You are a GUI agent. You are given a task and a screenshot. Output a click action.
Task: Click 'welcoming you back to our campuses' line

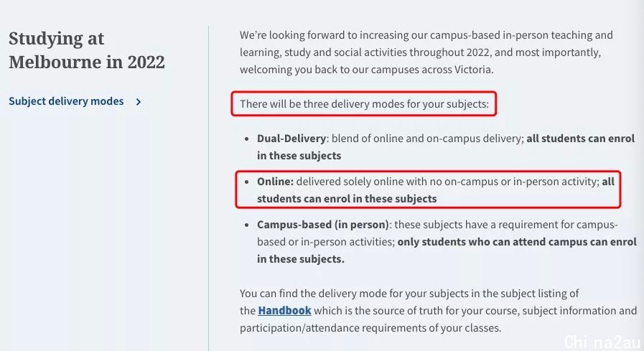(x=366, y=70)
